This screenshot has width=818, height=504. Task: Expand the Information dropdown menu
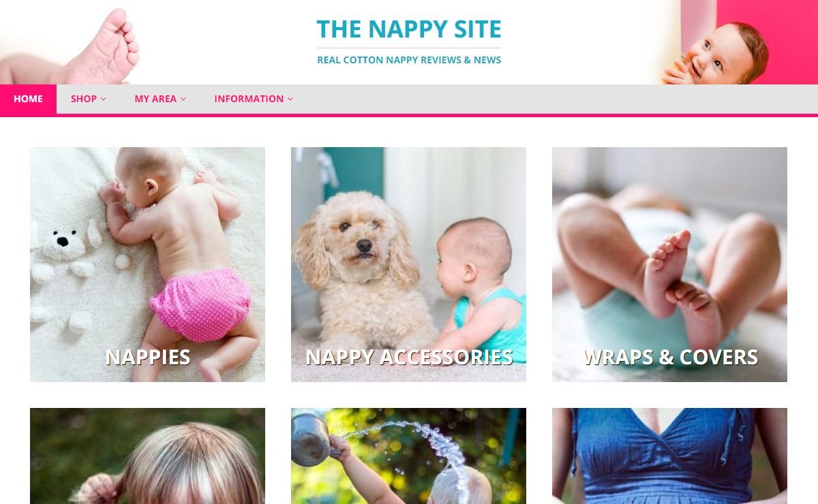click(x=254, y=99)
